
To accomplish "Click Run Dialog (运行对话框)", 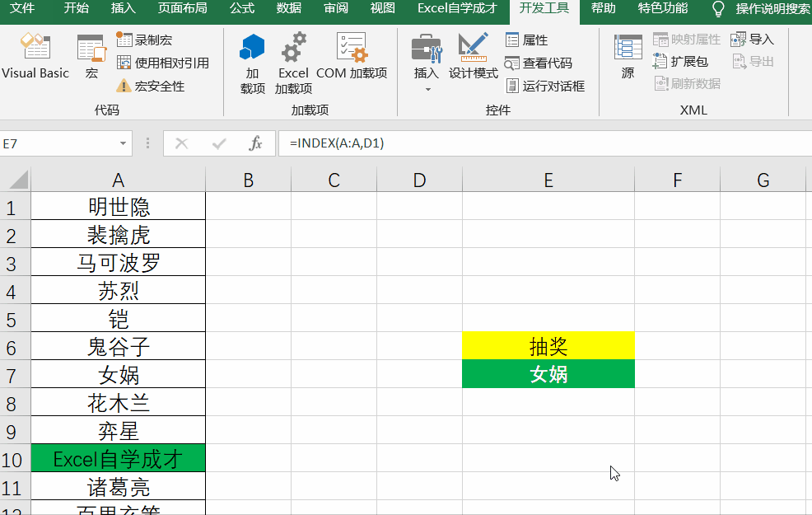I will click(545, 86).
